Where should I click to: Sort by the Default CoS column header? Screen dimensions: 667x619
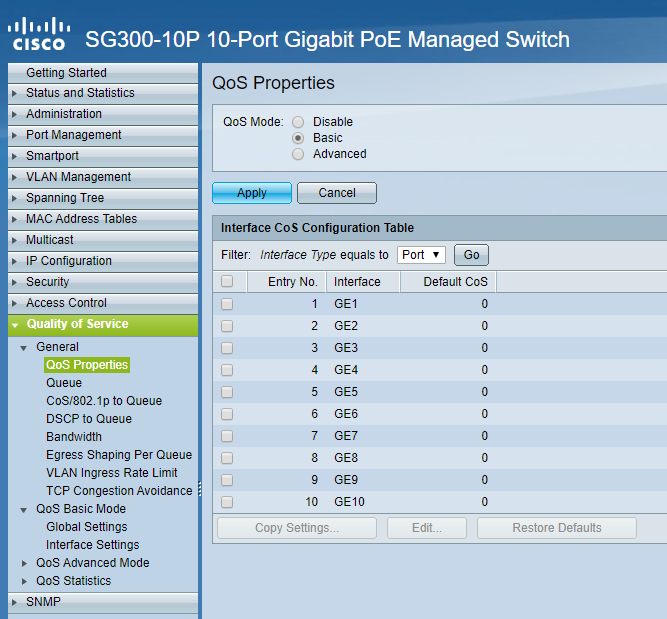(455, 282)
